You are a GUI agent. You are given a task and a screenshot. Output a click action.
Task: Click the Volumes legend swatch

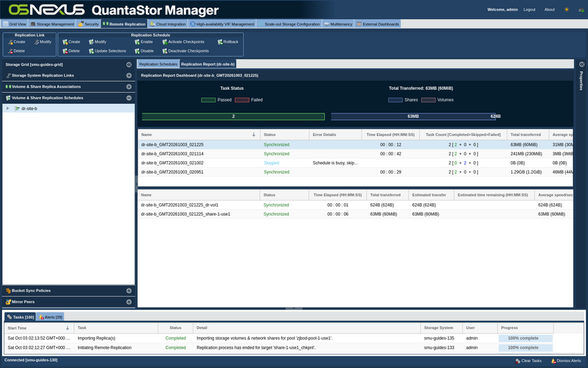coord(429,100)
